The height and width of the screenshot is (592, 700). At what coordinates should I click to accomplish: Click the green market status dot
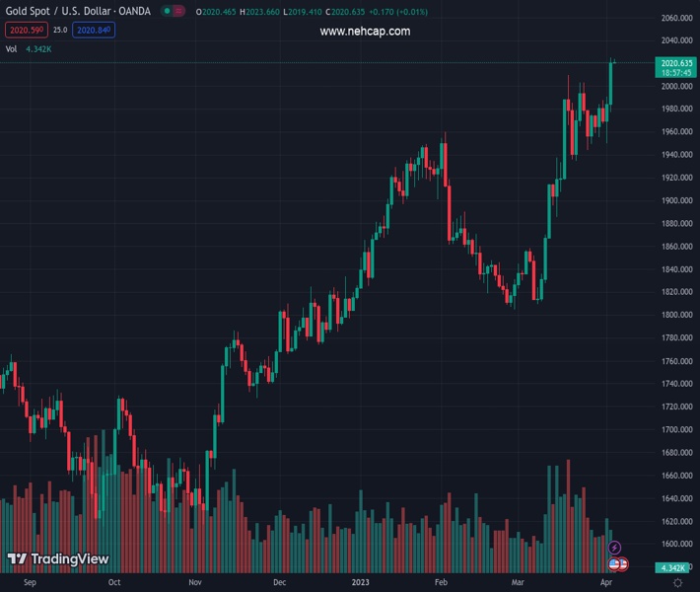pyautogui.click(x=169, y=12)
